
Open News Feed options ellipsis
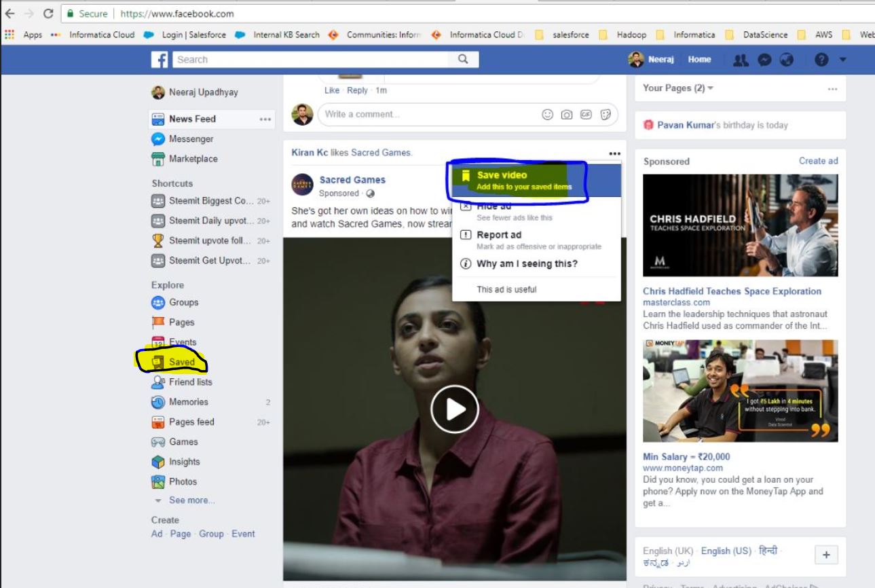(265, 120)
